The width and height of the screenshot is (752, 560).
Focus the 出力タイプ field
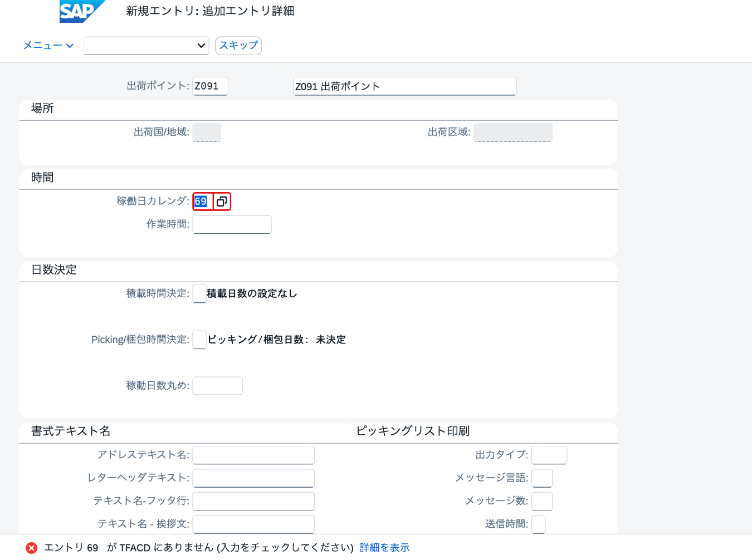[549, 455]
